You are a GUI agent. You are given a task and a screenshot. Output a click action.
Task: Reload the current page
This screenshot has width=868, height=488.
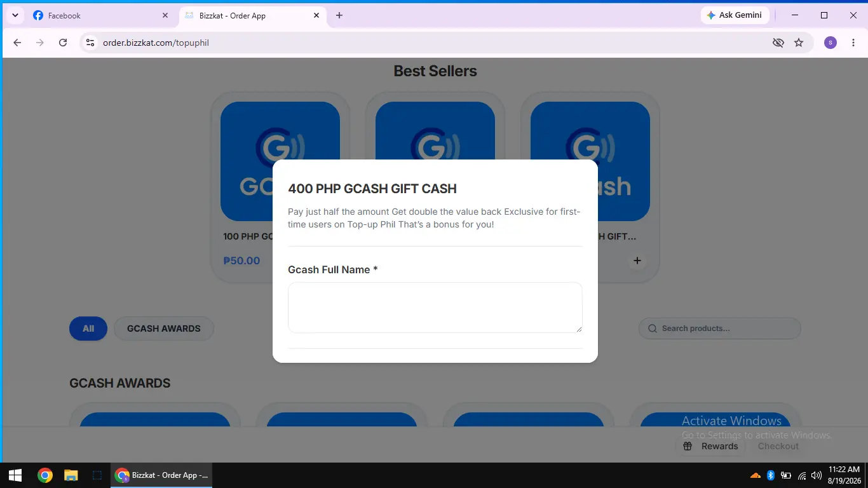coord(63,43)
